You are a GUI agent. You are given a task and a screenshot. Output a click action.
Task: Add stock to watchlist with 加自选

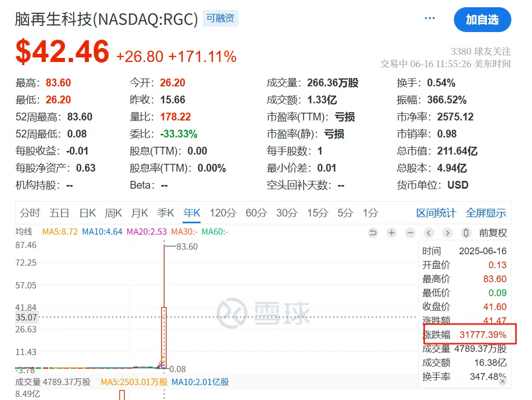[x=482, y=20]
